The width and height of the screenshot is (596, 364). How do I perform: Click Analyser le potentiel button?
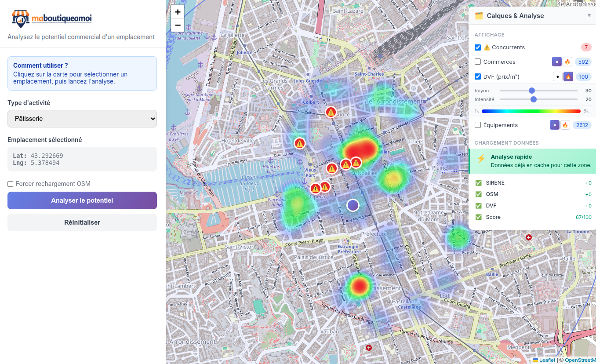pos(82,200)
